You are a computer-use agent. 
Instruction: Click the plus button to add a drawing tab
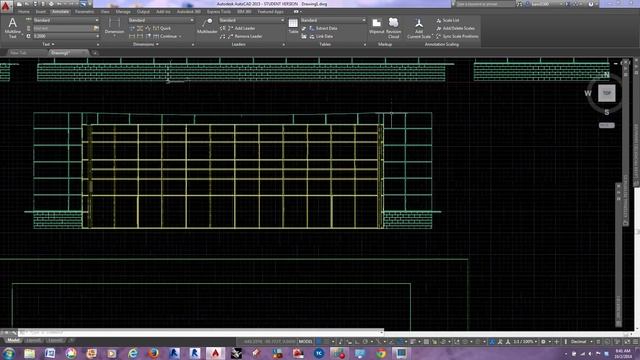click(94, 53)
